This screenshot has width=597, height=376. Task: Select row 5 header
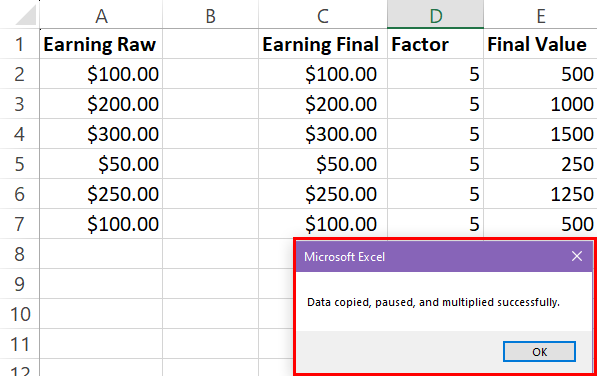(x=20, y=164)
